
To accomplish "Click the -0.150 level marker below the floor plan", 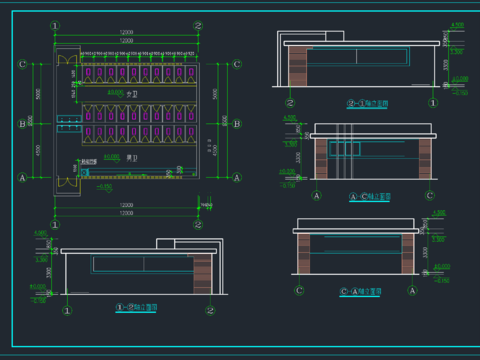I will [105, 188].
